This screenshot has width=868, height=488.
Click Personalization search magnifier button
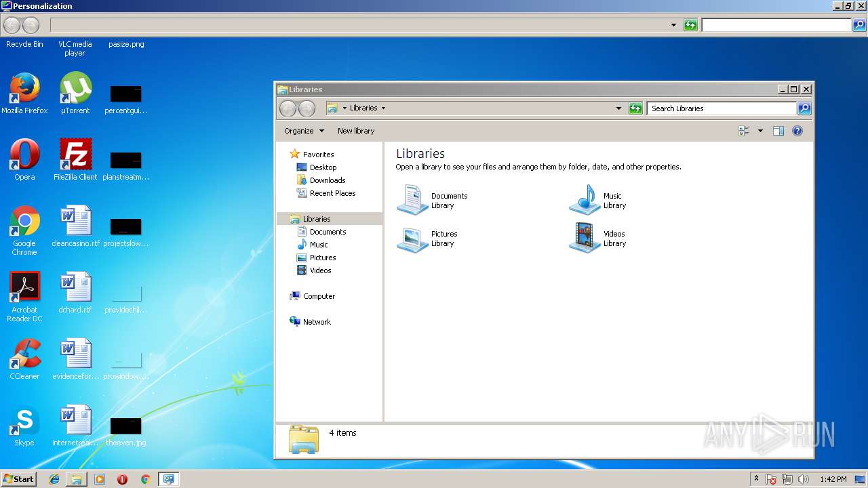point(859,25)
